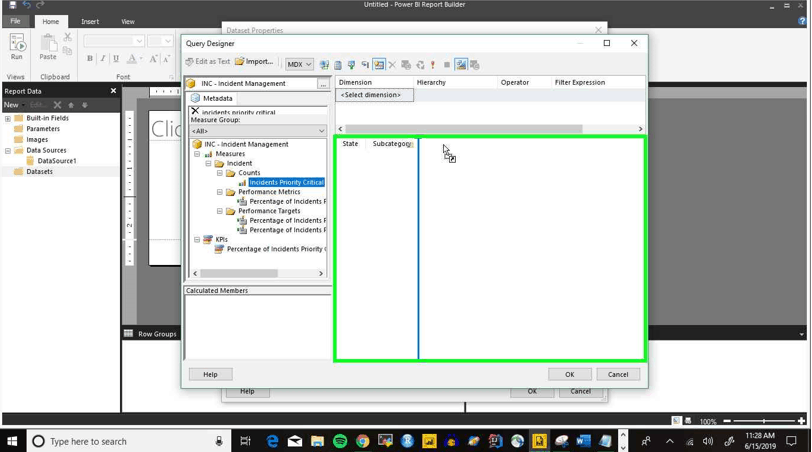Image resolution: width=812 pixels, height=452 pixels.
Task: Click the Subcategory column header in data grid
Action: (x=392, y=144)
